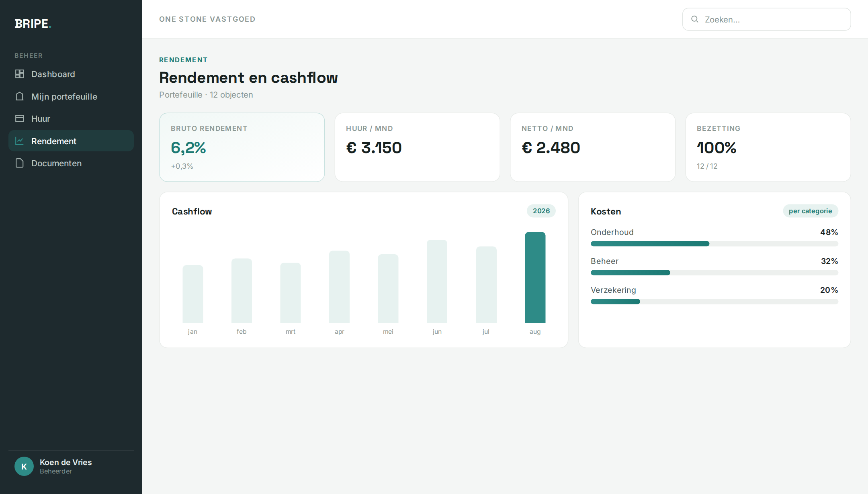Click the Mijn portefeuille building icon
Viewport: 868px width, 494px height.
click(19, 96)
